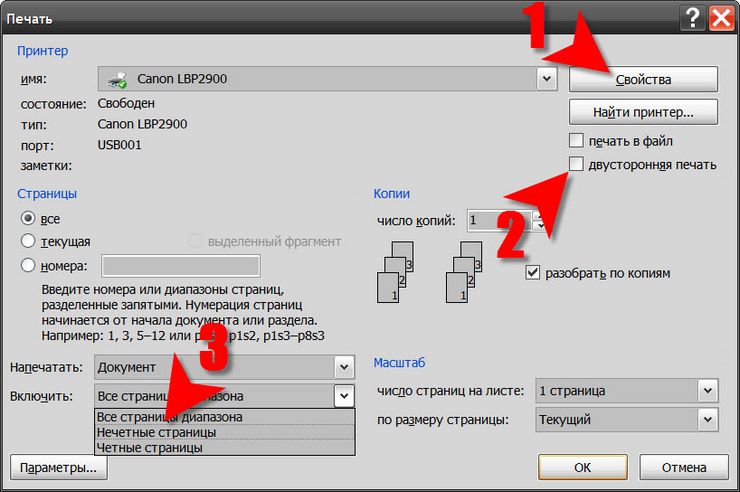Viewport: 740px width, 492px height.
Task: Close the Печать dialog
Action: click(x=722, y=18)
